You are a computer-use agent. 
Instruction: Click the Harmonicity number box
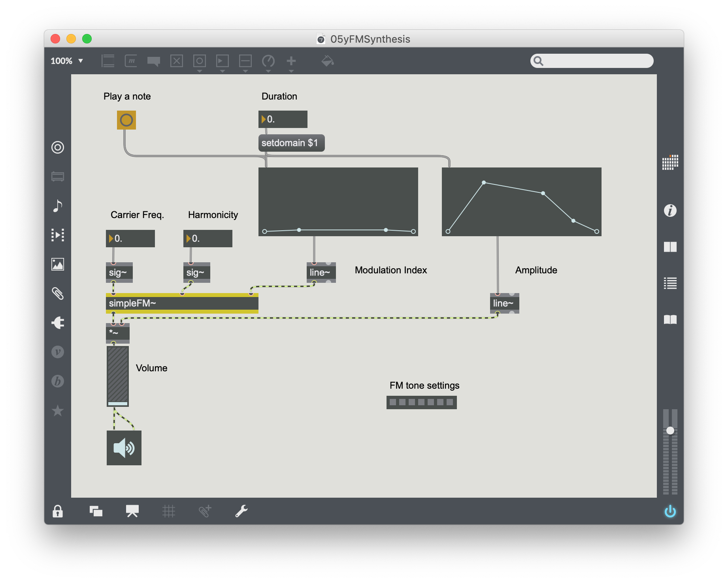pyautogui.click(x=208, y=239)
